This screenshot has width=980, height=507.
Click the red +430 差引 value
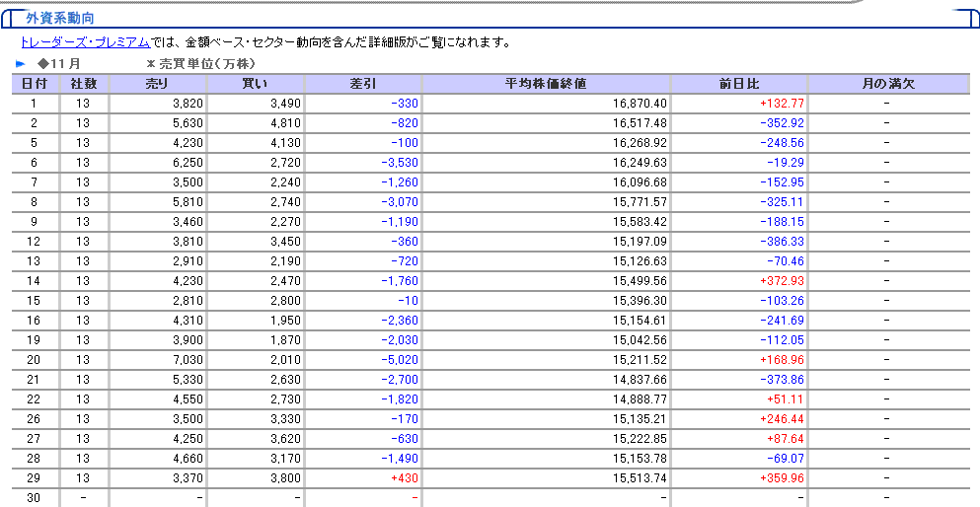tap(405, 478)
